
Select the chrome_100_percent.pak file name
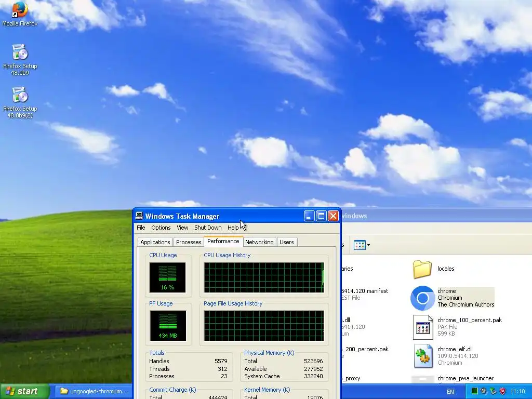pyautogui.click(x=470, y=320)
